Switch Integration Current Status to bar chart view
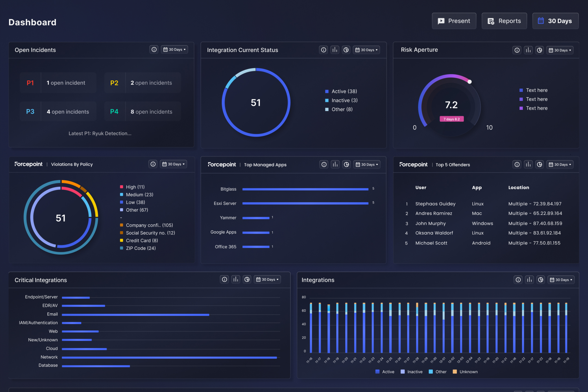588x392 pixels. [335, 50]
